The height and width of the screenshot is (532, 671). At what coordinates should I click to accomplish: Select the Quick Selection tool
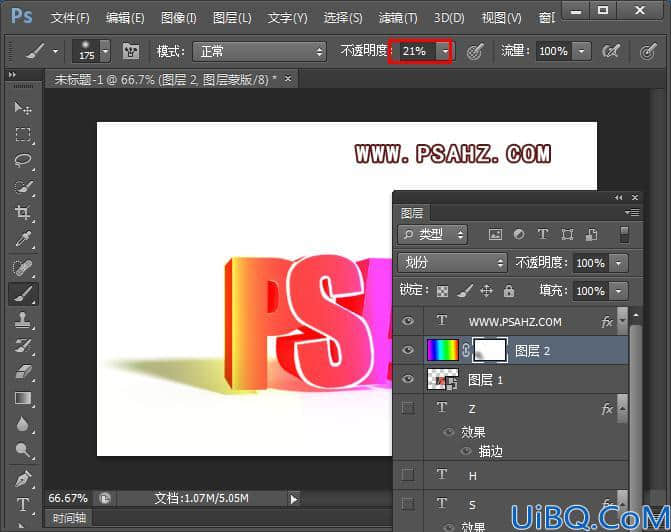point(23,187)
